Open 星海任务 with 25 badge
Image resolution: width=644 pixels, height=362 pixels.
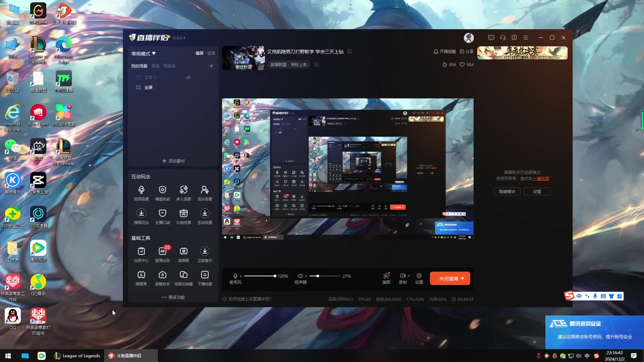point(162,254)
